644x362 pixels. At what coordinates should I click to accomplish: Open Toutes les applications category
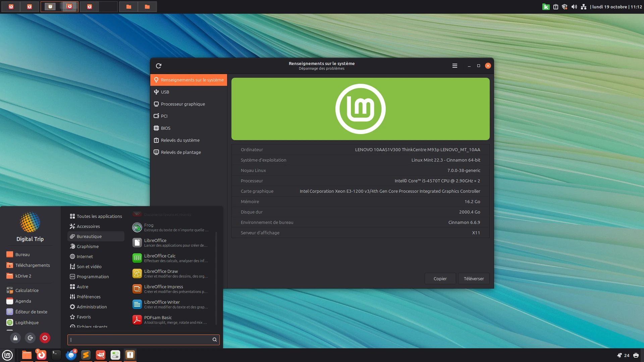point(96,216)
